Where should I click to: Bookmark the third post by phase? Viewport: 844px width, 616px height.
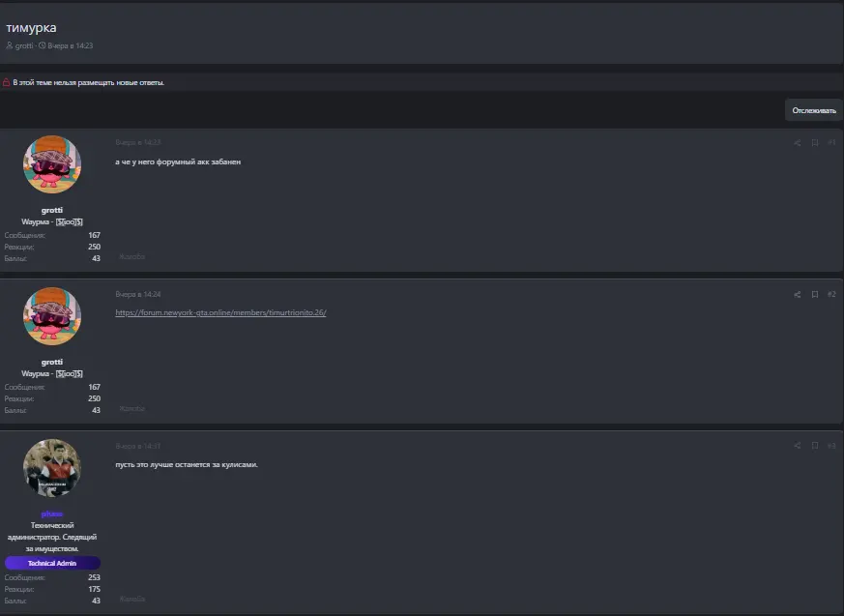coord(815,446)
